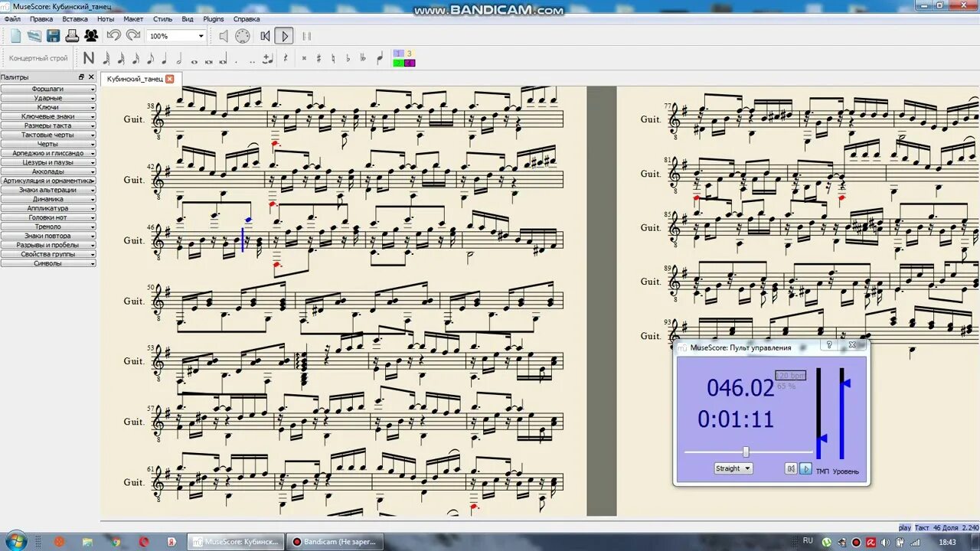This screenshot has width=980, height=551.
Task: Undock the Палитры panel
Action: [x=82, y=77]
